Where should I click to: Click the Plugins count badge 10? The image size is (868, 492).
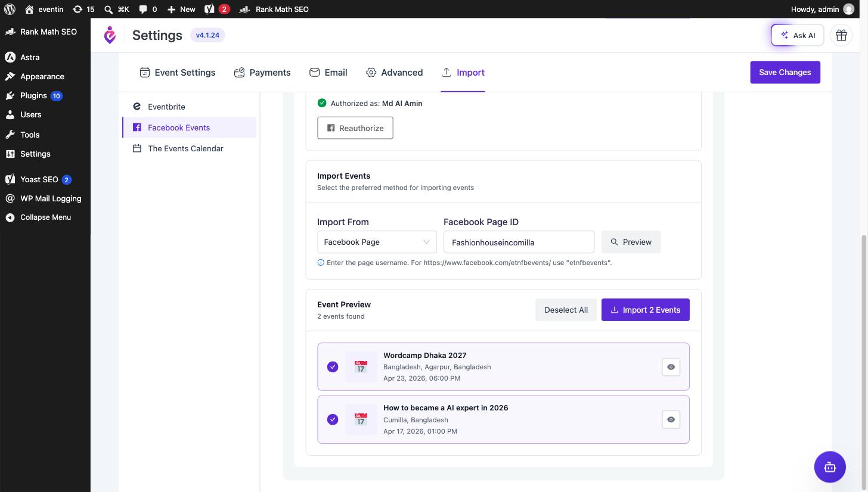pyautogui.click(x=57, y=96)
